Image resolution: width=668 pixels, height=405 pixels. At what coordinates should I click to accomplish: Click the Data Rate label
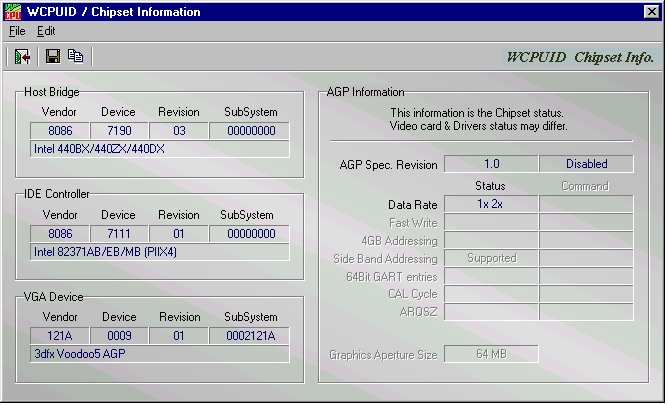[x=412, y=205]
